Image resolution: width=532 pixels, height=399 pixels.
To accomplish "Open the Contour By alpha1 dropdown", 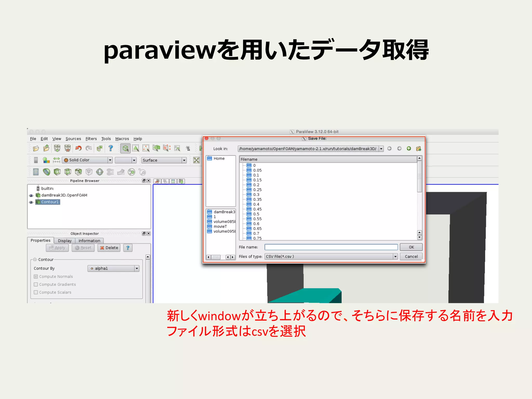I will point(114,268).
